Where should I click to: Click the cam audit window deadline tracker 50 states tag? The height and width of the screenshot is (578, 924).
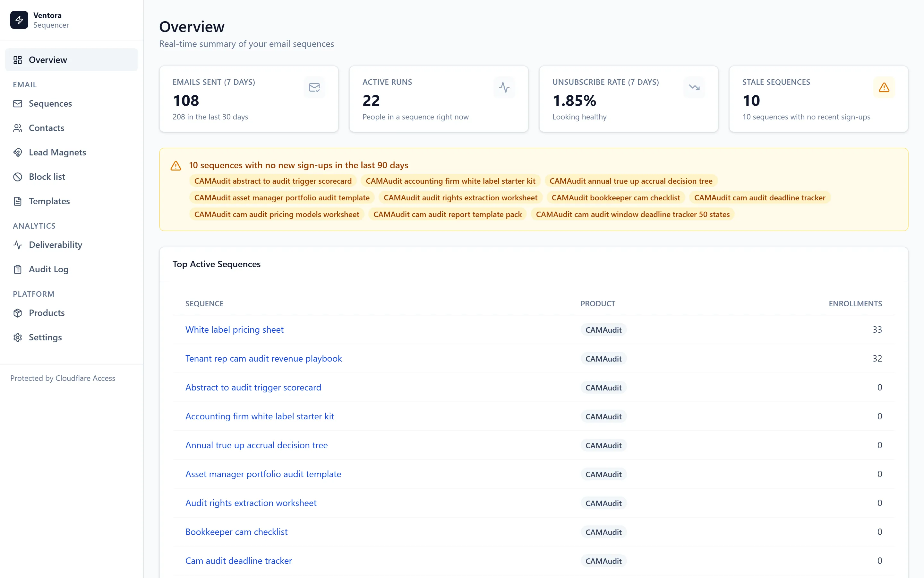pyautogui.click(x=633, y=215)
